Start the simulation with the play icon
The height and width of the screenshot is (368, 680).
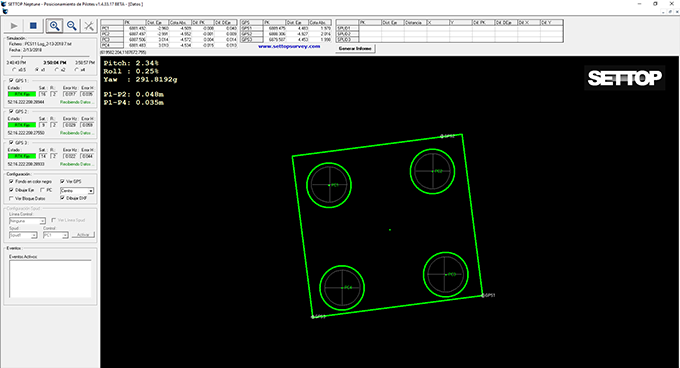pos(14,26)
